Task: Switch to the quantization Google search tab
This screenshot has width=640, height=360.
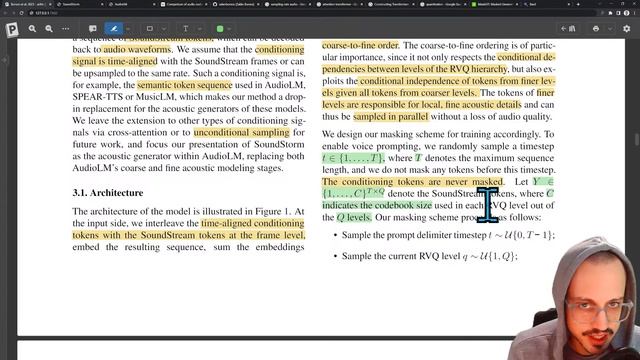Action: point(442,4)
